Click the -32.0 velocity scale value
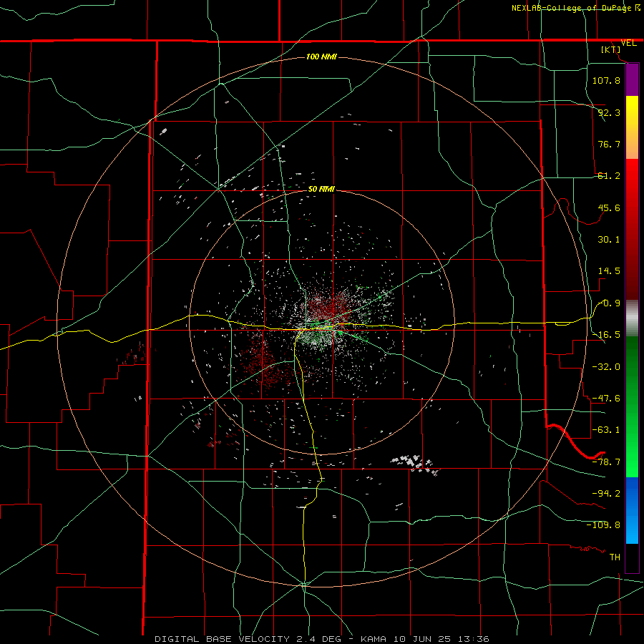This screenshot has width=644, height=644. pos(606,367)
